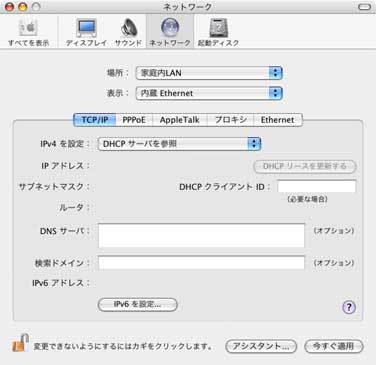Open the サウンド (Sound) preferences icon
Screen dimensions: 376x365
128,33
